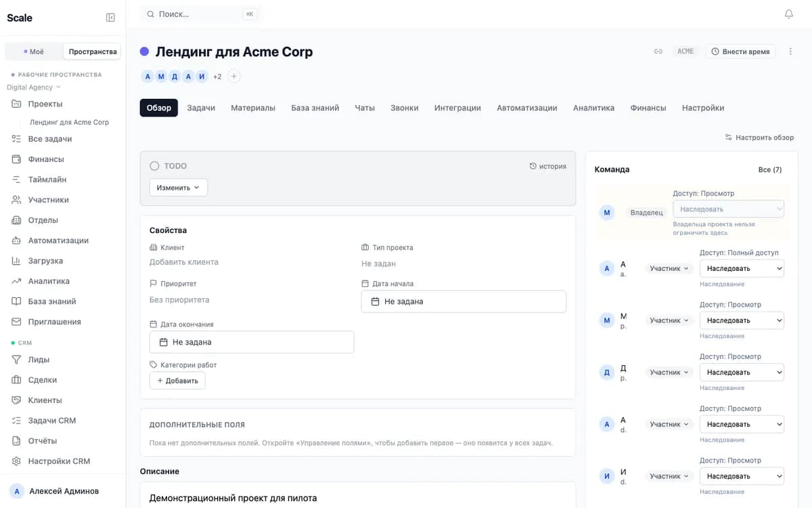Click Добавить клиента under Клиент
Viewport: 812px width, 508px height.
[184, 262]
